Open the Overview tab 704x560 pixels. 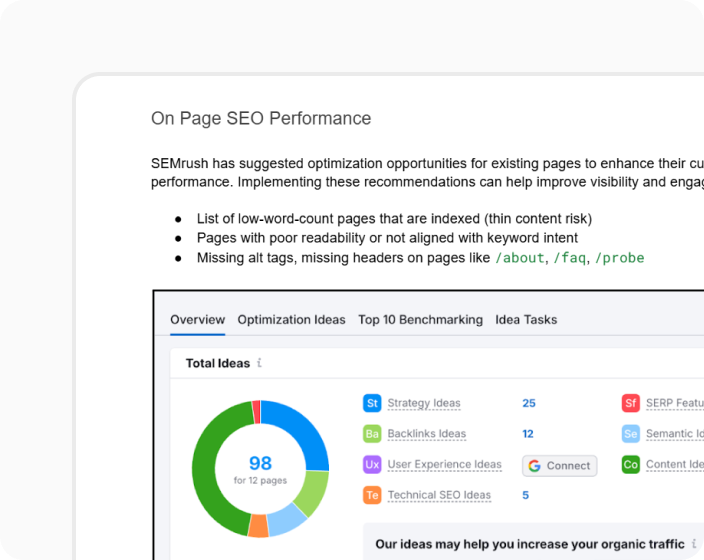(x=197, y=320)
